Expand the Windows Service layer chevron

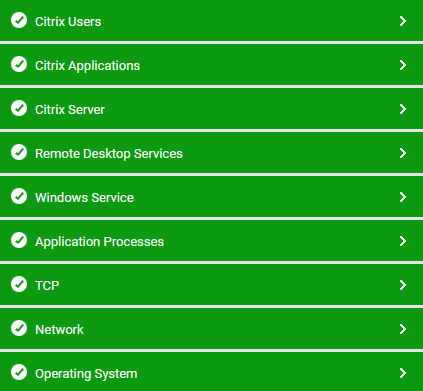click(x=403, y=197)
